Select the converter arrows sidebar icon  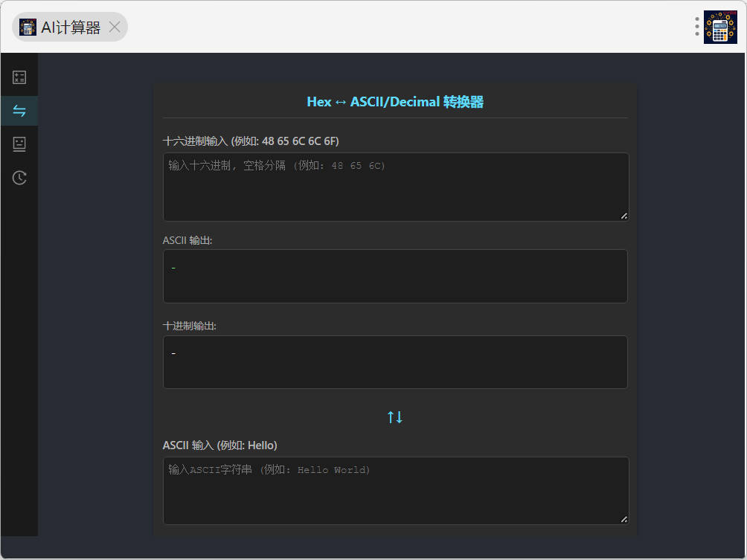(x=19, y=111)
